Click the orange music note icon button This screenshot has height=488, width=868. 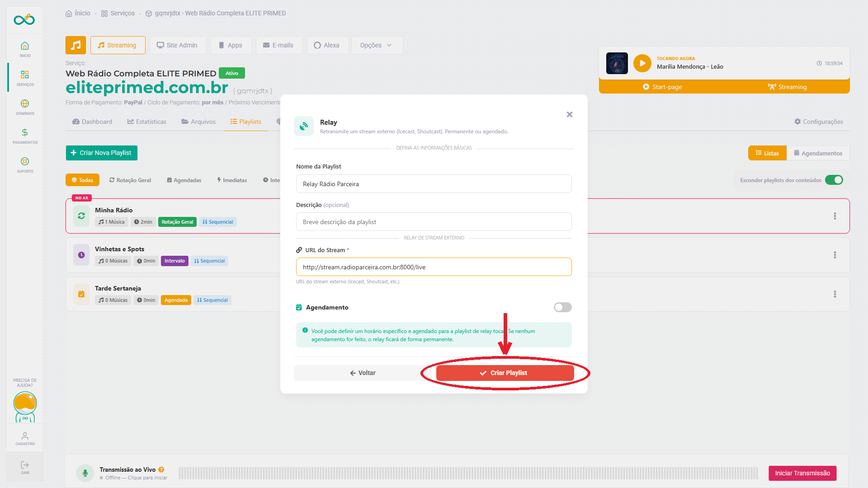[x=75, y=45]
